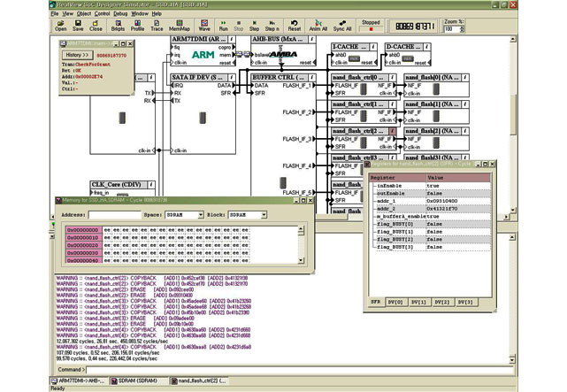Viewport: 567px width, 392px height.
Task: Expand the Block SDRAM dropdown
Action: pos(263,215)
